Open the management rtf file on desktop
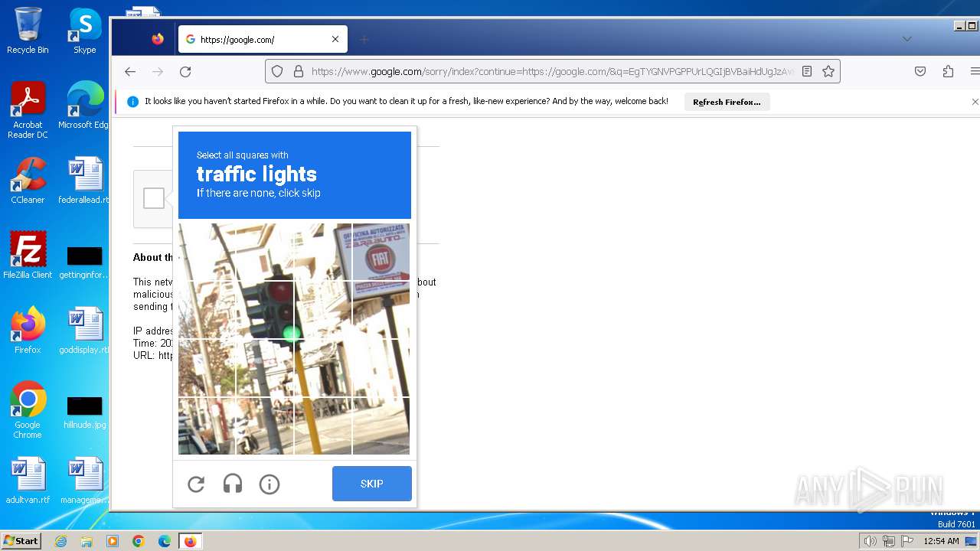This screenshot has width=980, height=551. coord(84,481)
